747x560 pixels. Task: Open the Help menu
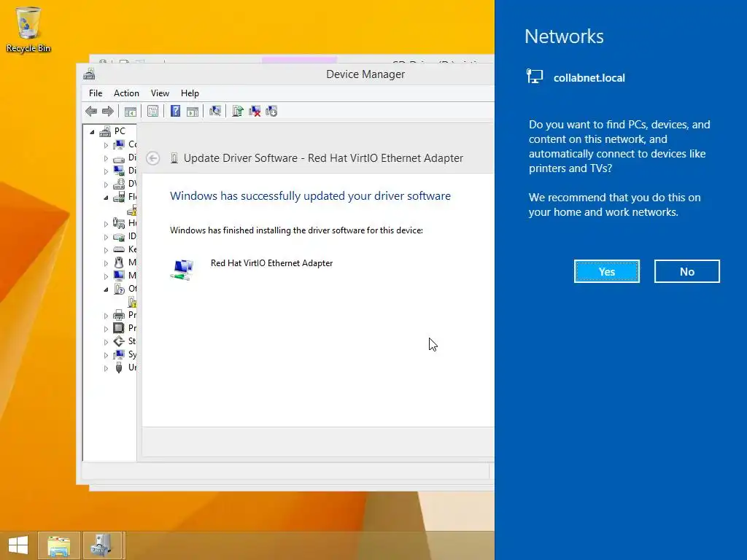click(x=190, y=93)
